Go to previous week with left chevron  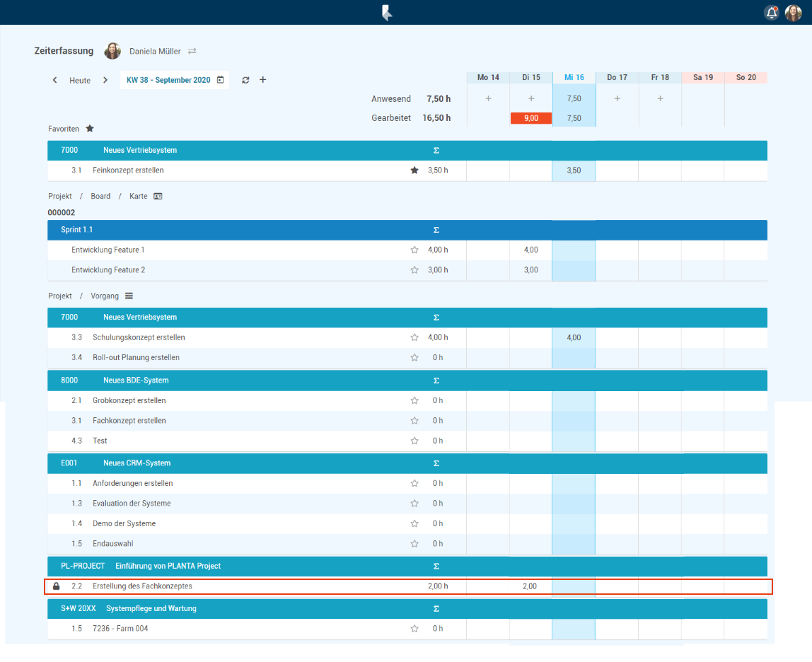pyautogui.click(x=55, y=80)
